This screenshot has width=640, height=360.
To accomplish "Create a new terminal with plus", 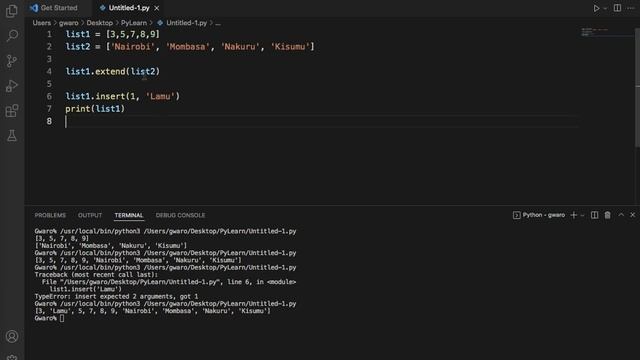I will [x=573, y=215].
